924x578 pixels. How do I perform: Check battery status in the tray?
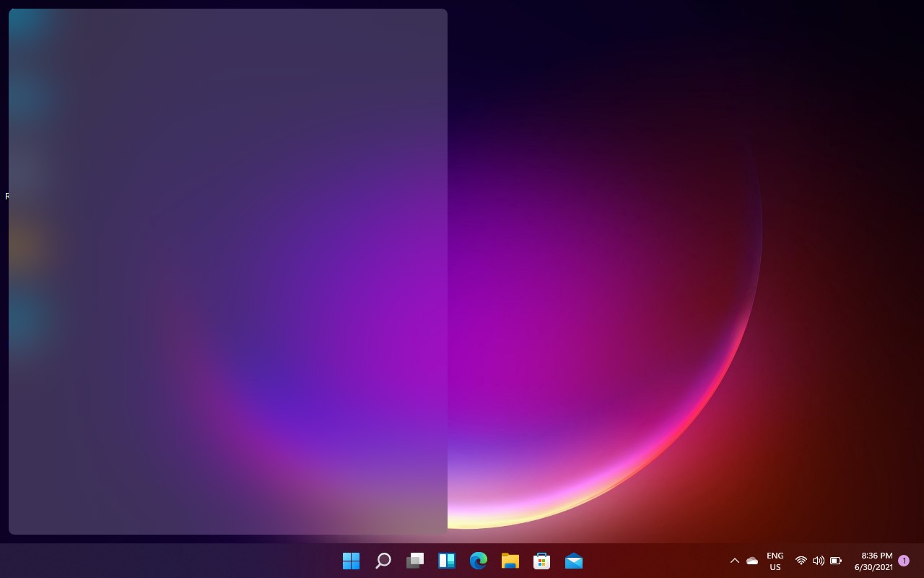(835, 560)
